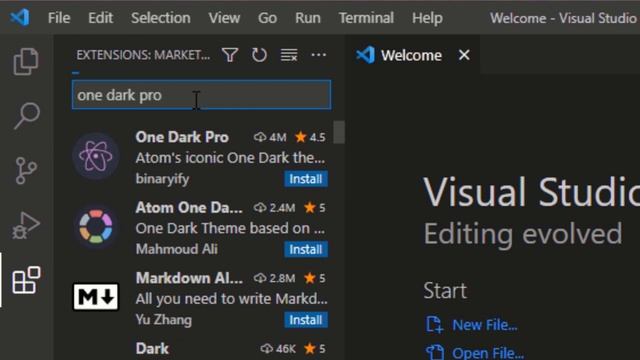Click the Open File... link
The image size is (640, 360).
pos(488,353)
